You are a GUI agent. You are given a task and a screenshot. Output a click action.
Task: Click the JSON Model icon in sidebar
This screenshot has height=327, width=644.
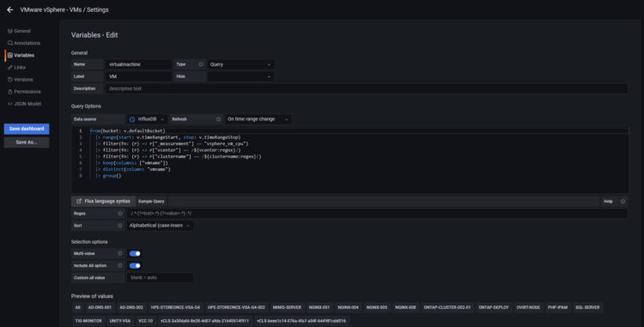click(x=9, y=104)
